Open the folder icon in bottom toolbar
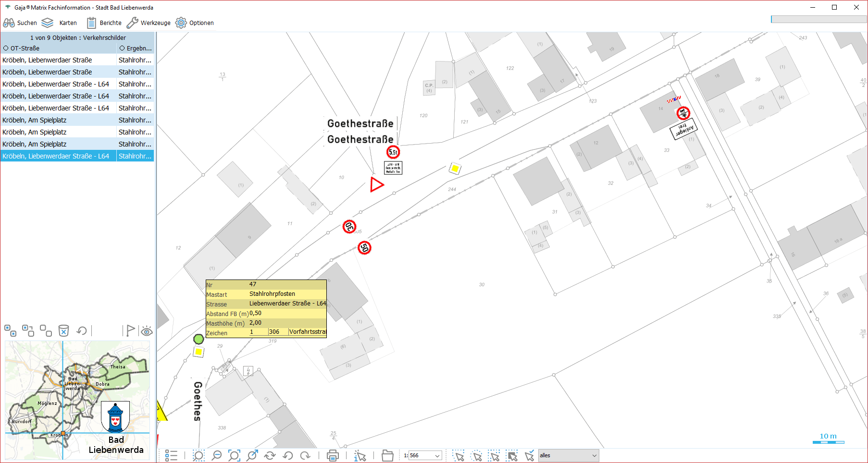Viewport: 868px width, 463px height. click(387, 455)
